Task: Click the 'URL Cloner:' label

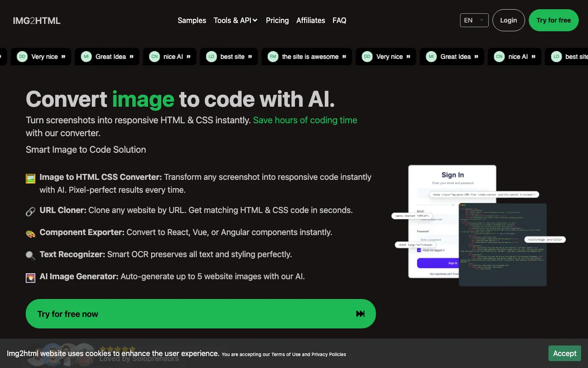Action: (x=63, y=210)
